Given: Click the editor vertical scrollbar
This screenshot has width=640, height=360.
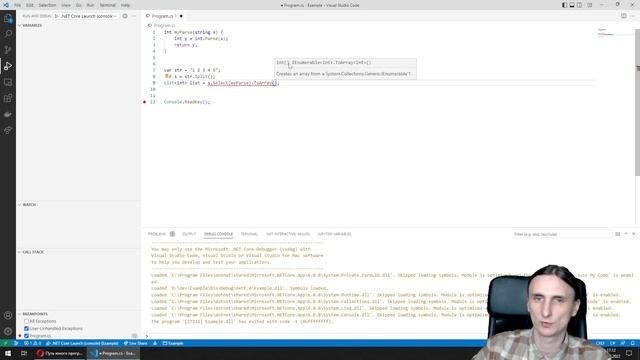Looking at the screenshot, I should tap(638, 102).
